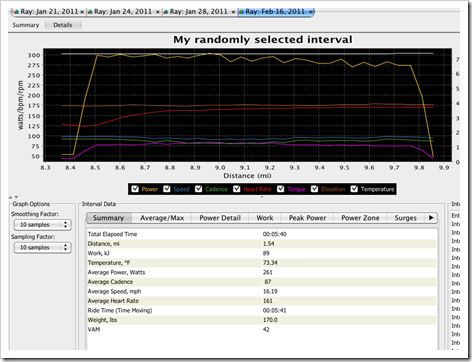Select the Ent item in right list
Viewport: 472px width, 362px height.
[455, 216]
